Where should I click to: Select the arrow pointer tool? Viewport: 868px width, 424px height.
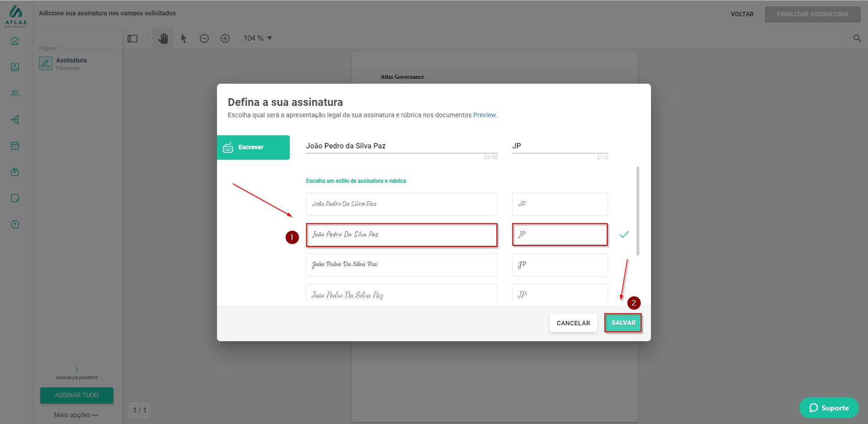(184, 38)
